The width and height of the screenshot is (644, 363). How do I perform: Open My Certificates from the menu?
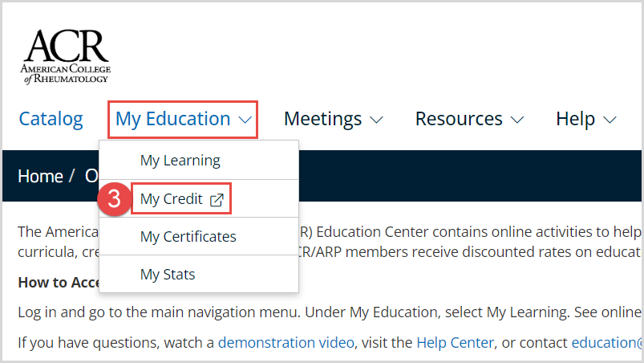click(188, 237)
